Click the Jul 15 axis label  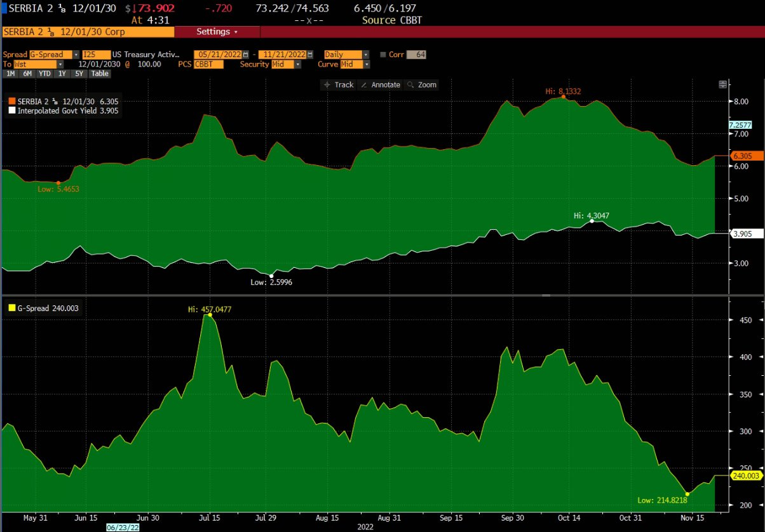tap(209, 517)
